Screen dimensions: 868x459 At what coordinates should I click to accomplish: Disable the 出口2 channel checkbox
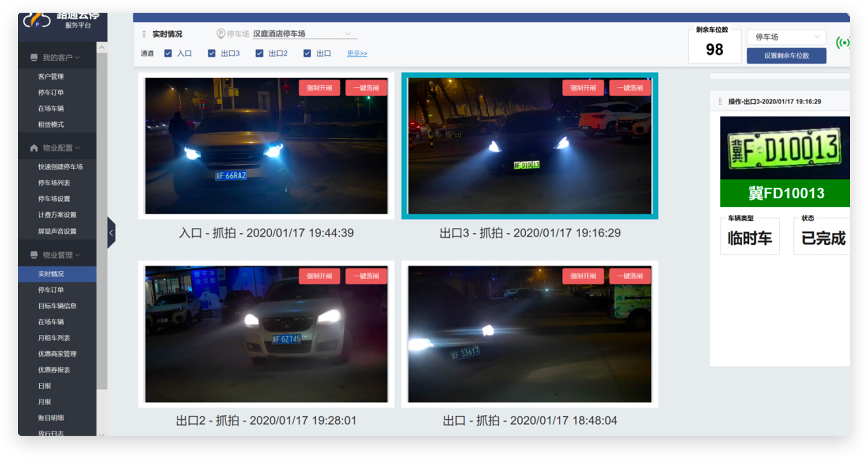(x=259, y=53)
